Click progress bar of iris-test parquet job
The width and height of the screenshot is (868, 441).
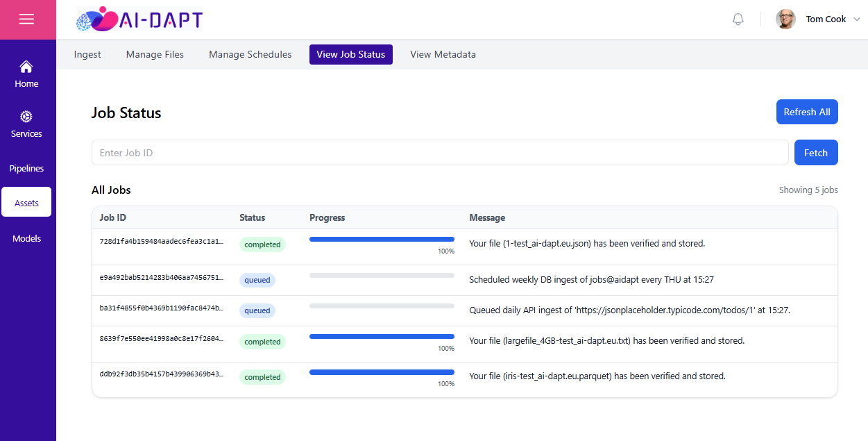(382, 372)
